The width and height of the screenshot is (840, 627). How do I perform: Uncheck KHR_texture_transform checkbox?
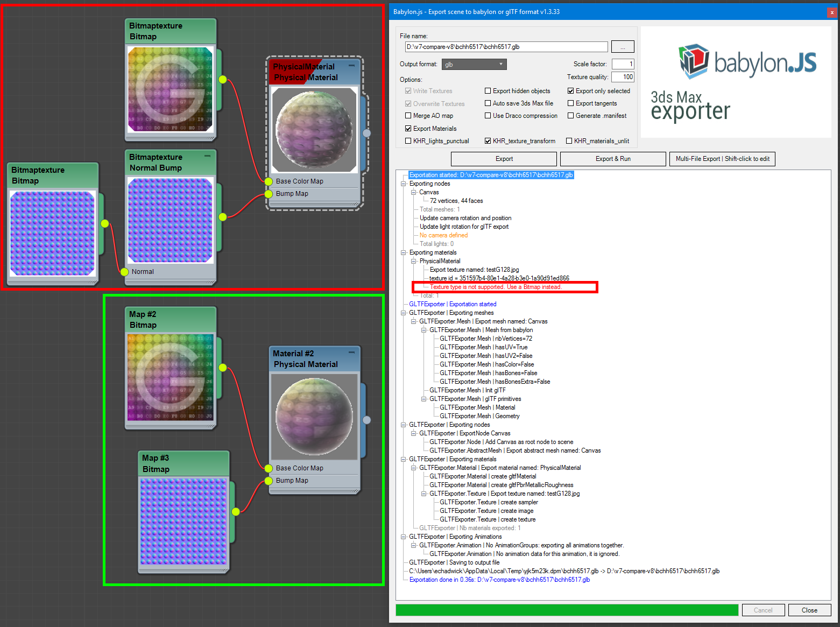click(x=488, y=141)
